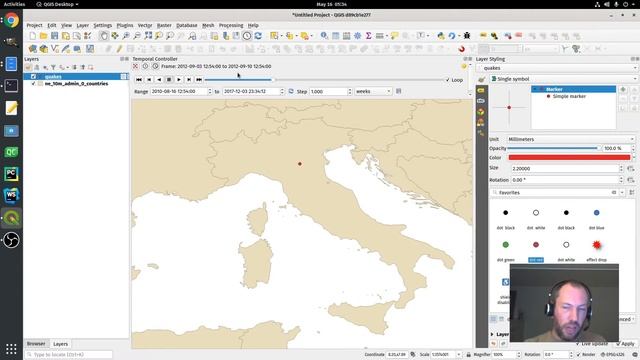Open temporal settings icon next to weeks
The height and width of the screenshot is (360, 640).
pos(398,91)
